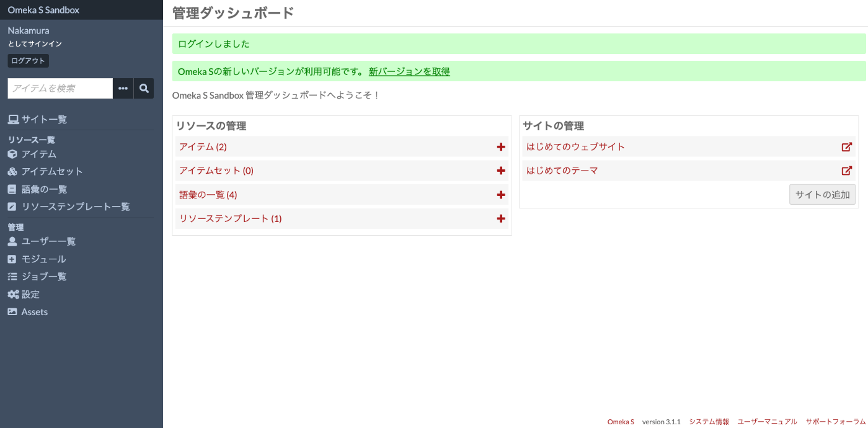Open the アイテム (2) link
Screen dimensions: 868x428
pyautogui.click(x=203, y=147)
